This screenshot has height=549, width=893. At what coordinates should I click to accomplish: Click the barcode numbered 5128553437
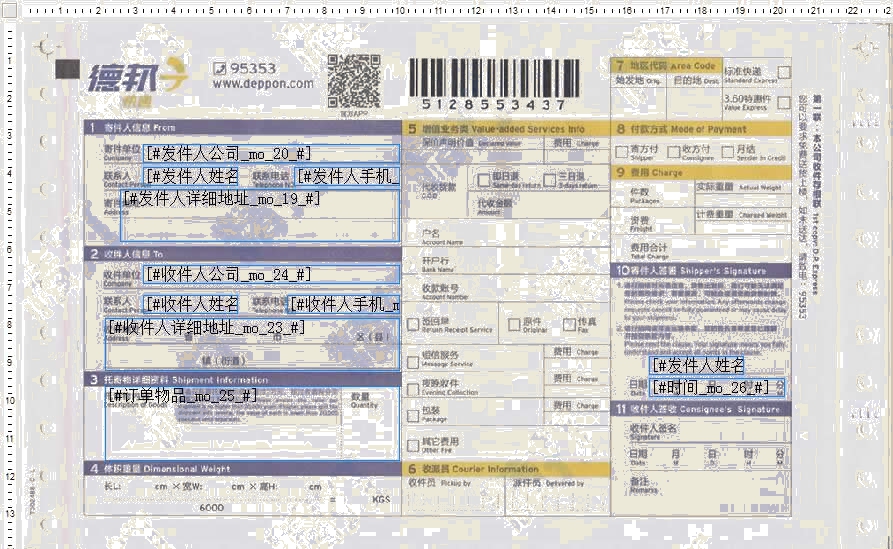pos(493,78)
